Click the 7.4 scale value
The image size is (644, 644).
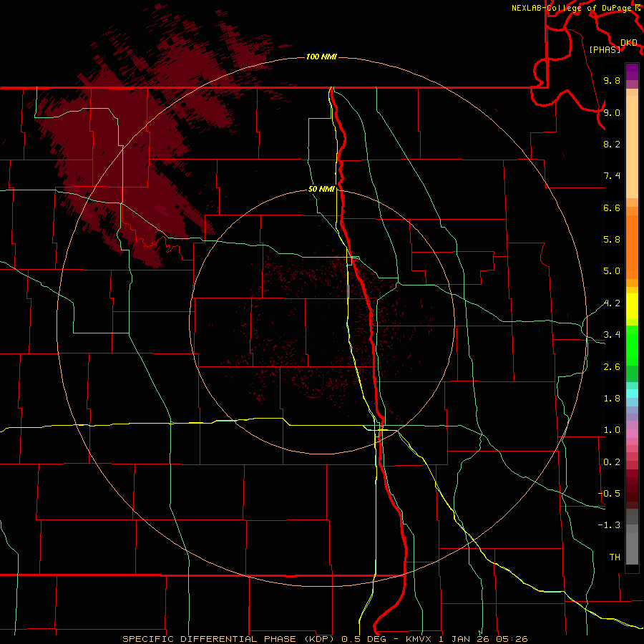click(x=612, y=176)
